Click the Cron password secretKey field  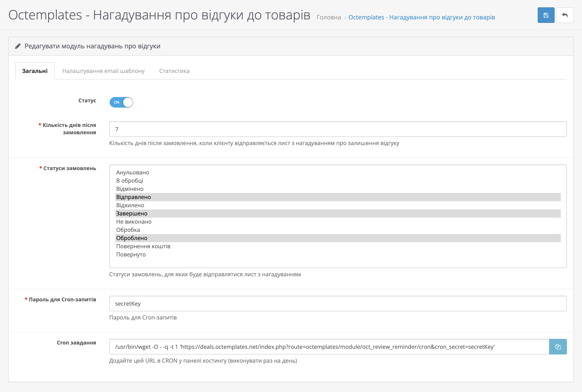[337, 303]
